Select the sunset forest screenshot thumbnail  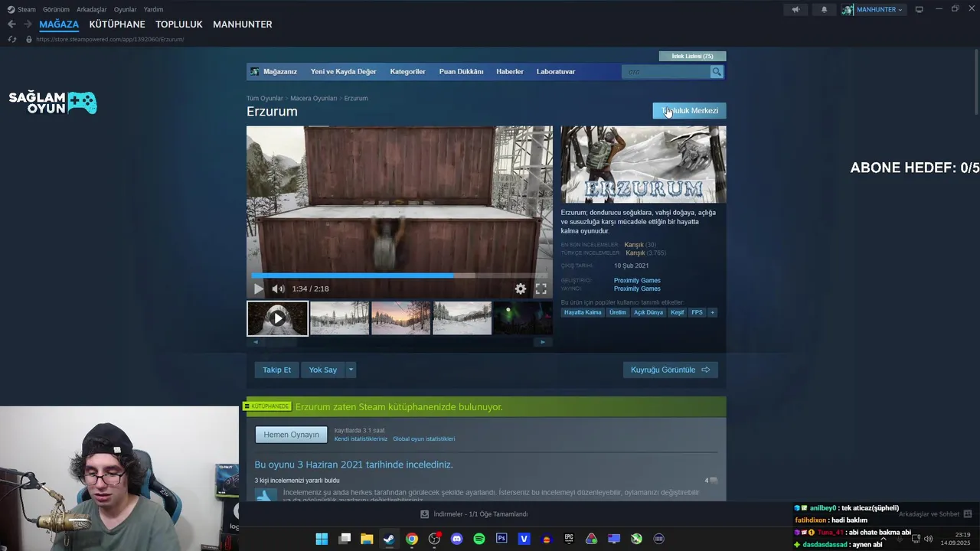(400, 318)
